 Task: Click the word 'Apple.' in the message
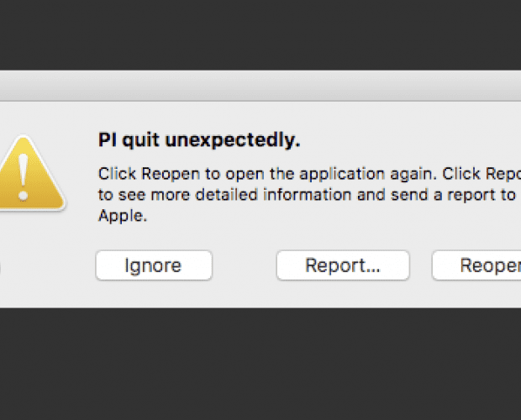123,216
